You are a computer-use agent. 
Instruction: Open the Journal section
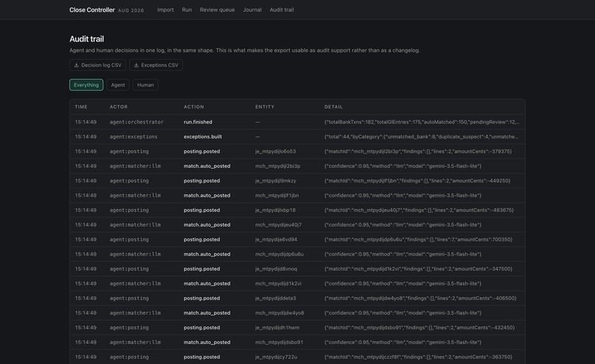coord(252,10)
